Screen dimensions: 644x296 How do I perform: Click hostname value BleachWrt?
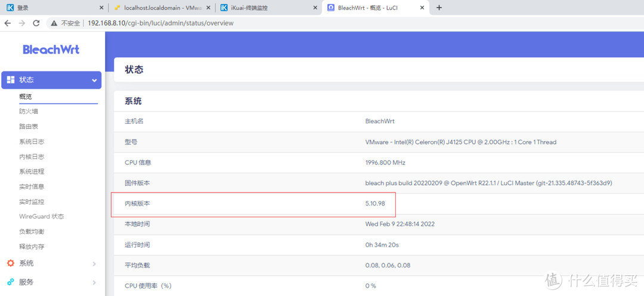coord(380,121)
